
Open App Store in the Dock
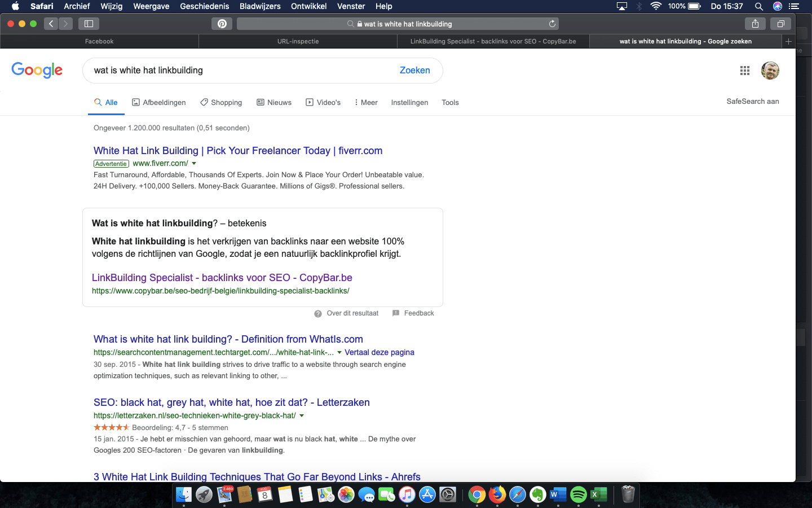coord(427,494)
